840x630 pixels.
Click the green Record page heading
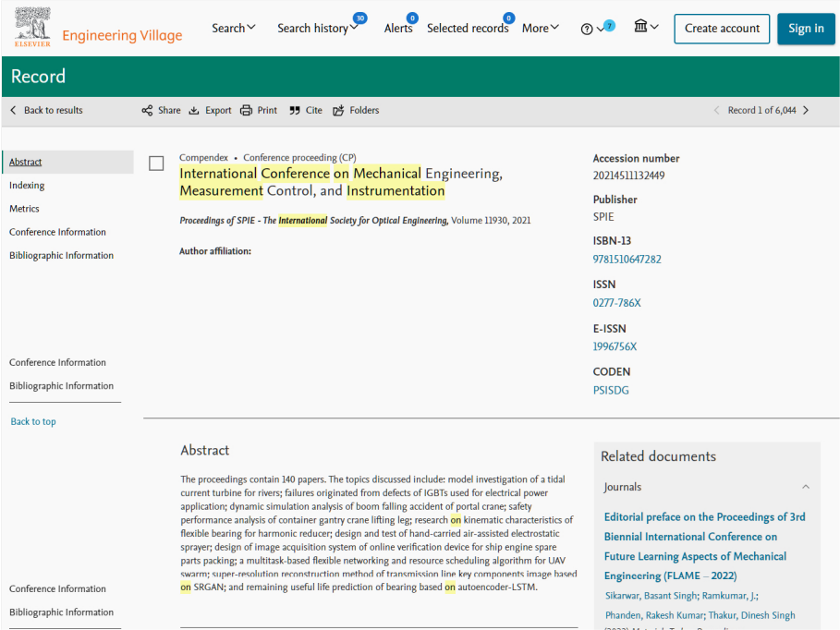tap(38, 76)
